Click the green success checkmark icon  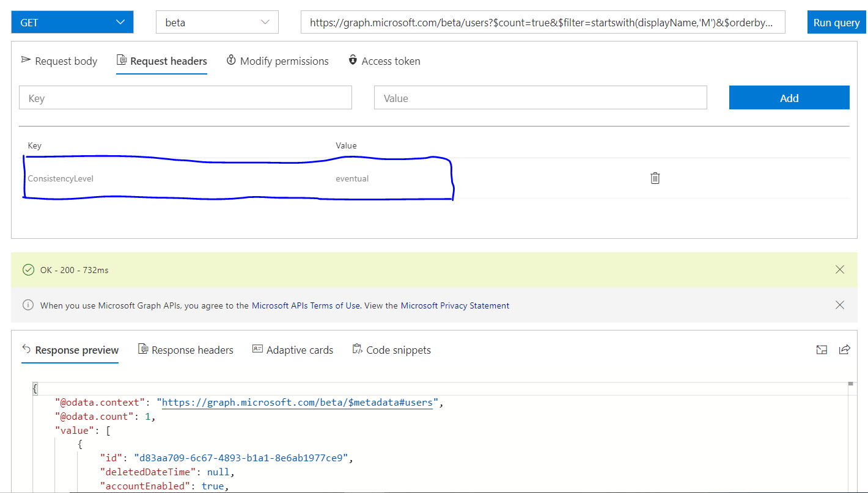coord(28,269)
